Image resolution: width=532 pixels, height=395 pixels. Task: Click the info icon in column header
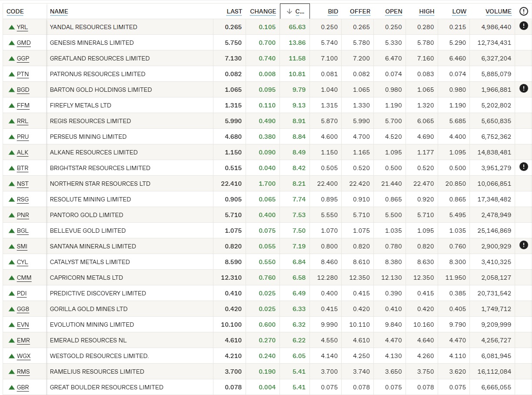523,11
